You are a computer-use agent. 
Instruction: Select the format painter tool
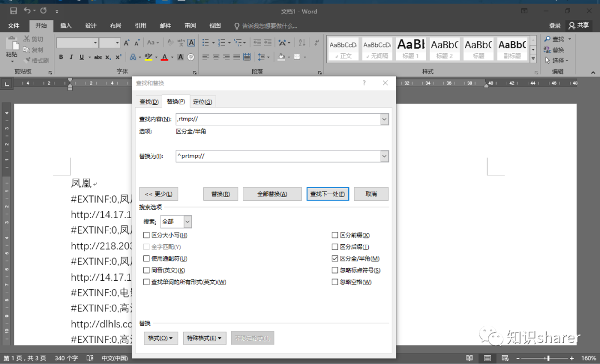[x=34, y=60]
